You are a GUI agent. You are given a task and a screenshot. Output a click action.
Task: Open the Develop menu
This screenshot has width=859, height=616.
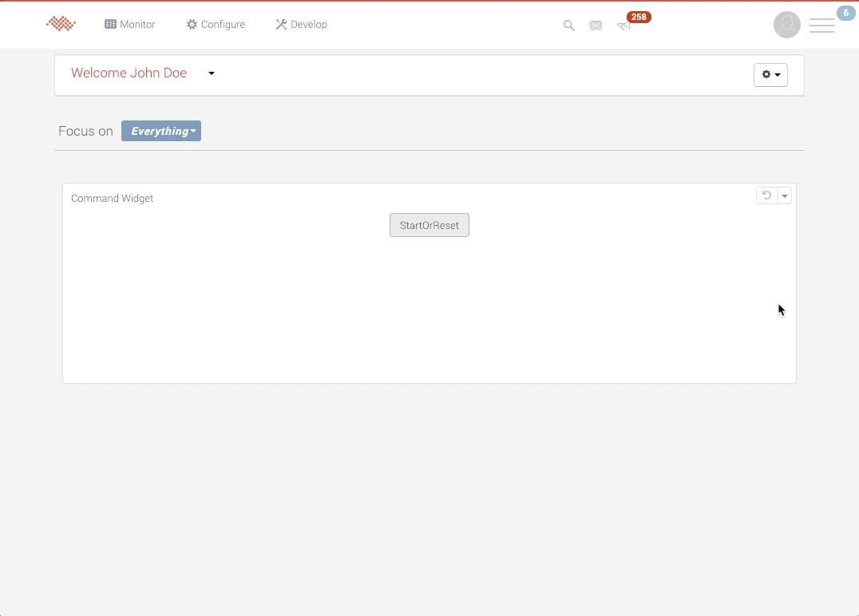pos(302,25)
